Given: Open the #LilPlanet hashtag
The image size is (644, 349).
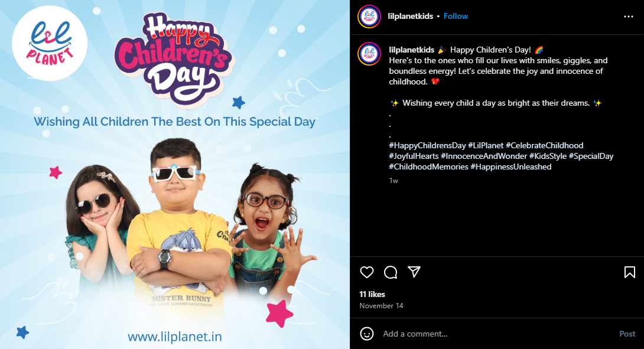Looking at the screenshot, I should [x=486, y=145].
